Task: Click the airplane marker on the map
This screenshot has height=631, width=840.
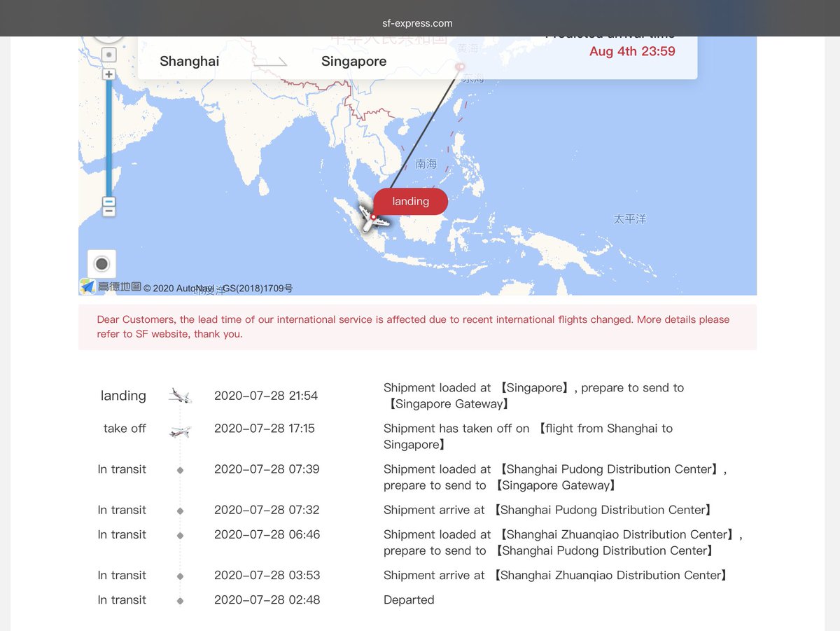Action: (x=372, y=220)
